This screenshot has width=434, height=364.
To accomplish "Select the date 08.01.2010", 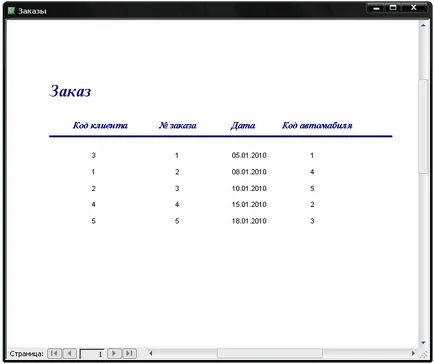I will point(249,172).
